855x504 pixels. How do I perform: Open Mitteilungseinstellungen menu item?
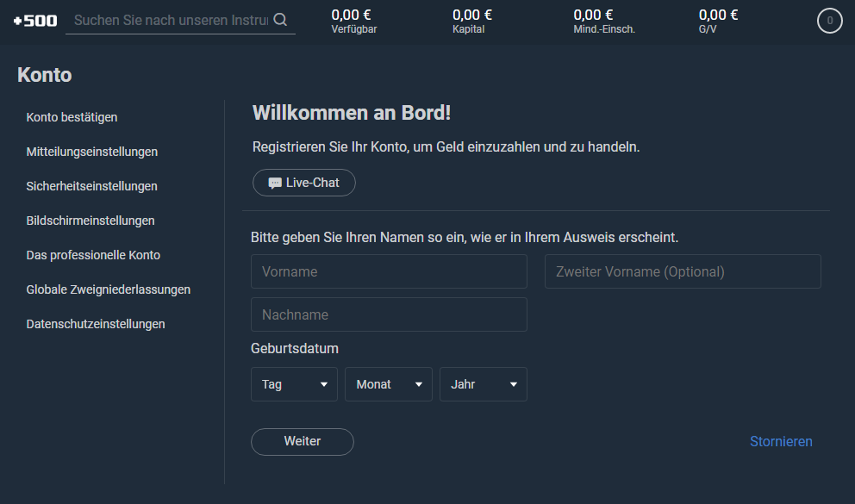(x=92, y=152)
